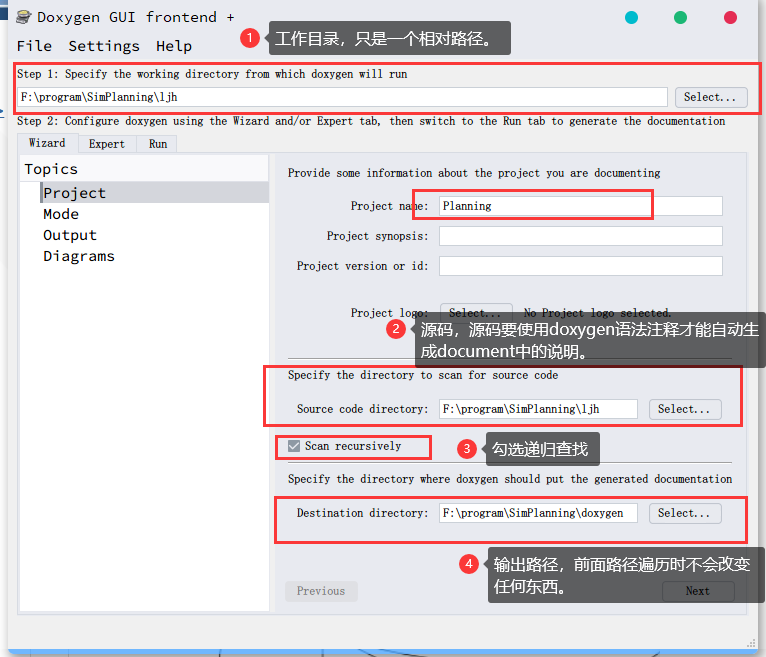Click the 'Specify the directory to scan for source code' text
The image size is (766, 657).
click(423, 375)
